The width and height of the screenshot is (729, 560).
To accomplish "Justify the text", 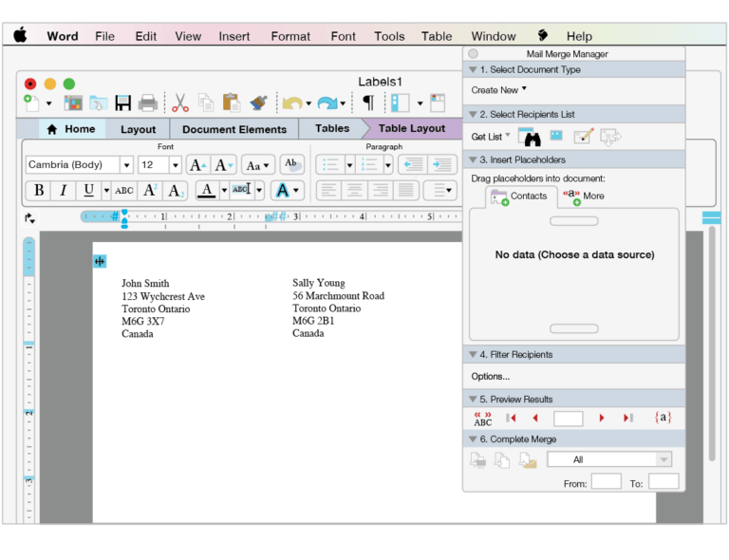I will click(406, 190).
